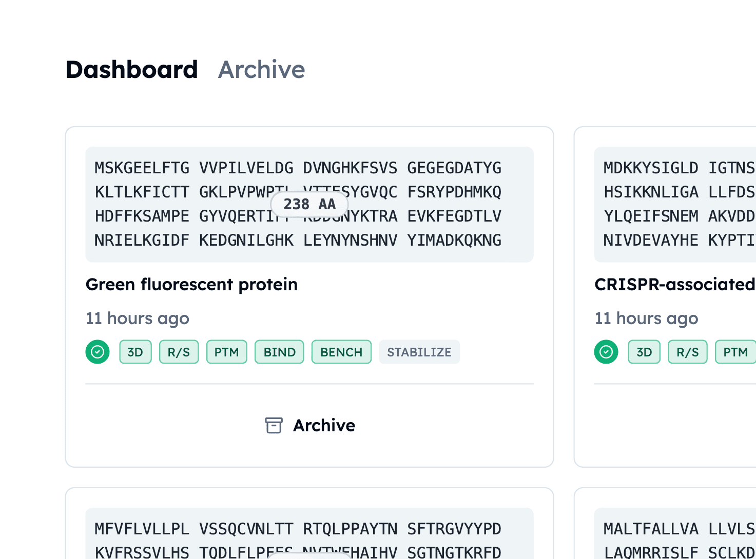Open the Green fluorescent protein card title

click(191, 285)
